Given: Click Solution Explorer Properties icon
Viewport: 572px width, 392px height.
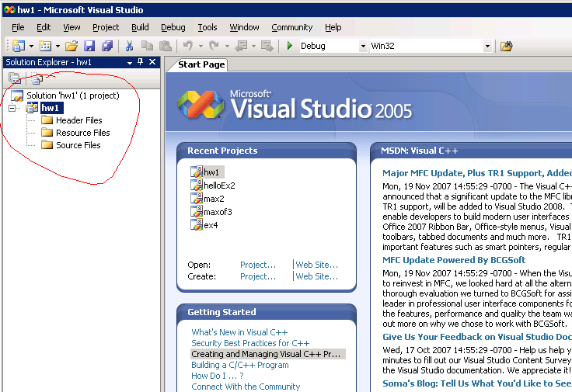Looking at the screenshot, I should (x=14, y=78).
